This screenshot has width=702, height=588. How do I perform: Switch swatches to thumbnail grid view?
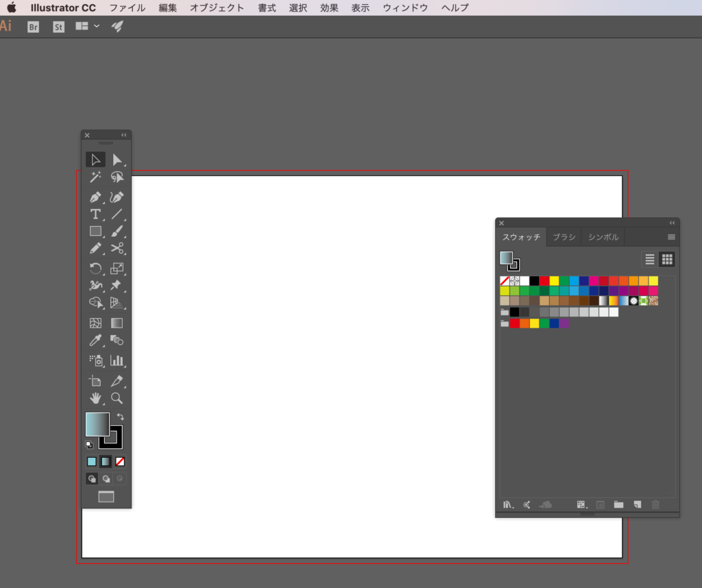point(667,259)
